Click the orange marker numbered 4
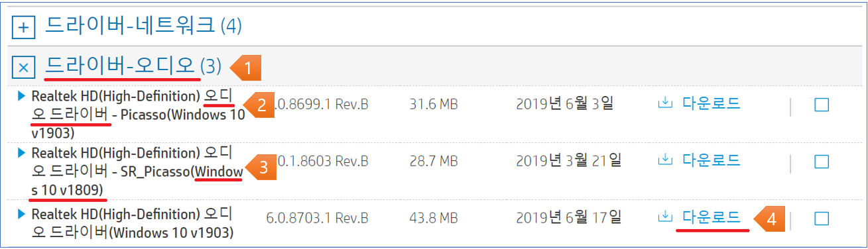 click(769, 219)
